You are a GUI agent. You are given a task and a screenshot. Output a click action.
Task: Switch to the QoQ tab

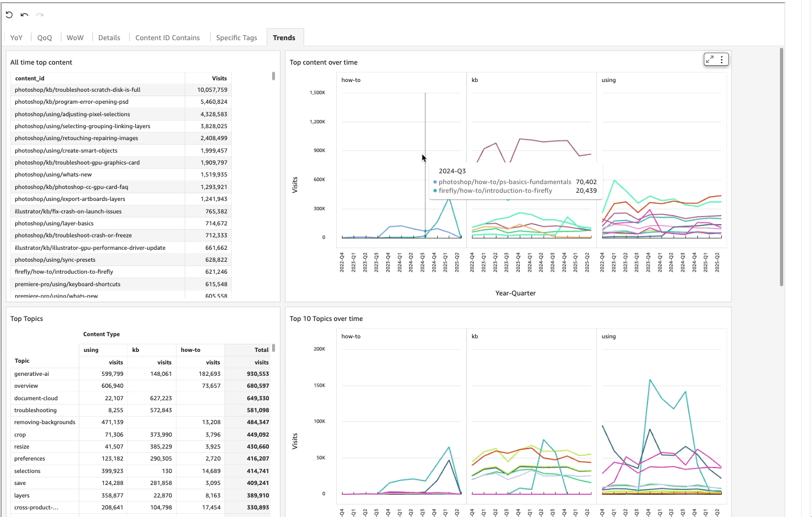coord(45,37)
